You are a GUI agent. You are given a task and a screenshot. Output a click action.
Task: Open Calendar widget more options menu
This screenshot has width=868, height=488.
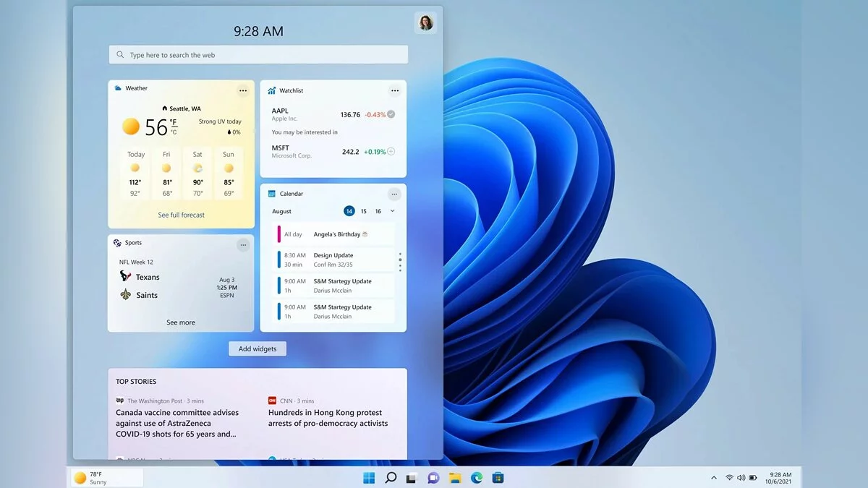coord(394,194)
